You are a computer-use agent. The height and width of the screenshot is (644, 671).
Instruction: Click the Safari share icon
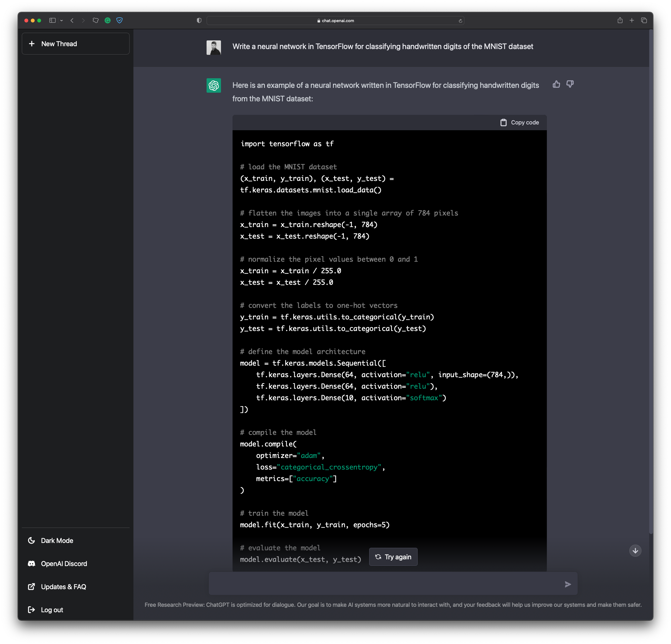[x=620, y=21]
